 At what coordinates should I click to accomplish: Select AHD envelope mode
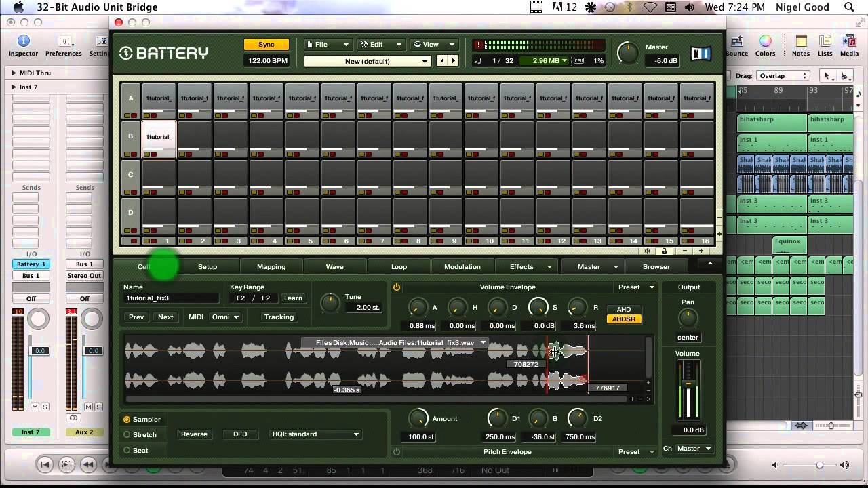pyautogui.click(x=624, y=310)
